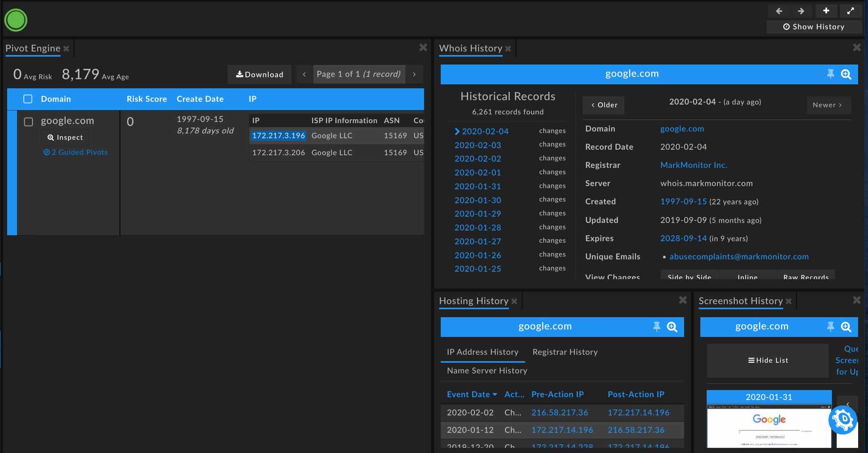Toggle Hide List in Screenshot History

pyautogui.click(x=768, y=360)
